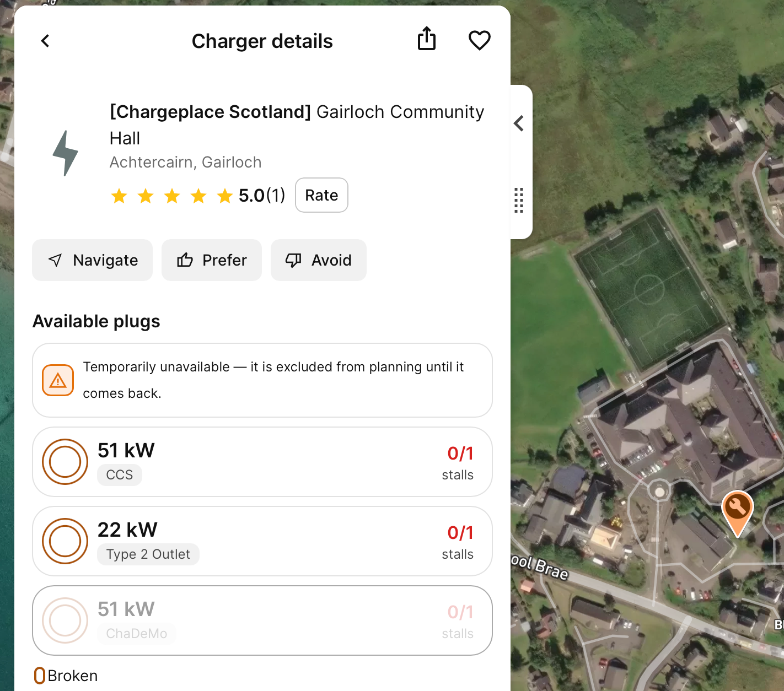Screen dimensions: 784x691
Task: Grab the dotted panel drag handle
Action: (519, 200)
